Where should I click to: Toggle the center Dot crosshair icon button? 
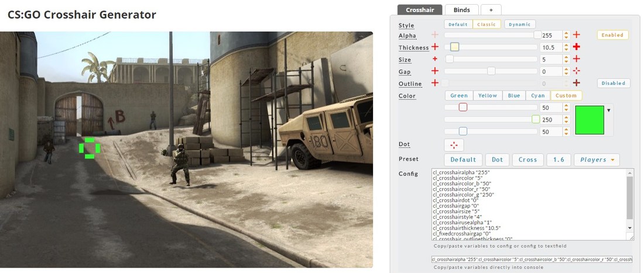pos(454,145)
